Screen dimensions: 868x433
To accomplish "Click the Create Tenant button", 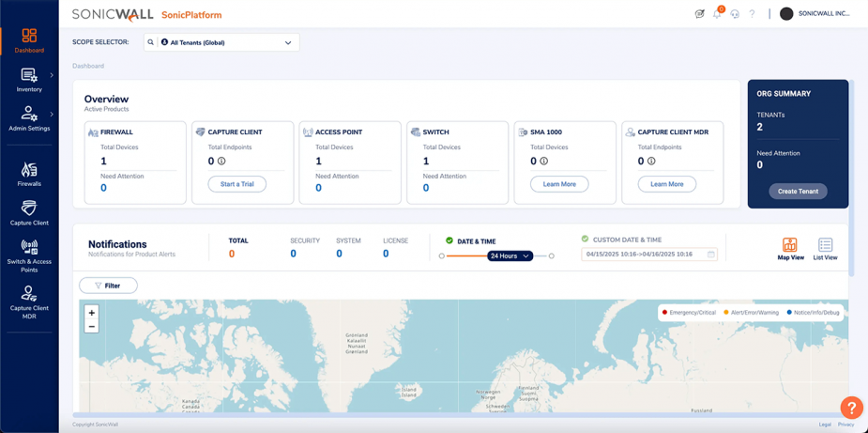I will coord(798,192).
